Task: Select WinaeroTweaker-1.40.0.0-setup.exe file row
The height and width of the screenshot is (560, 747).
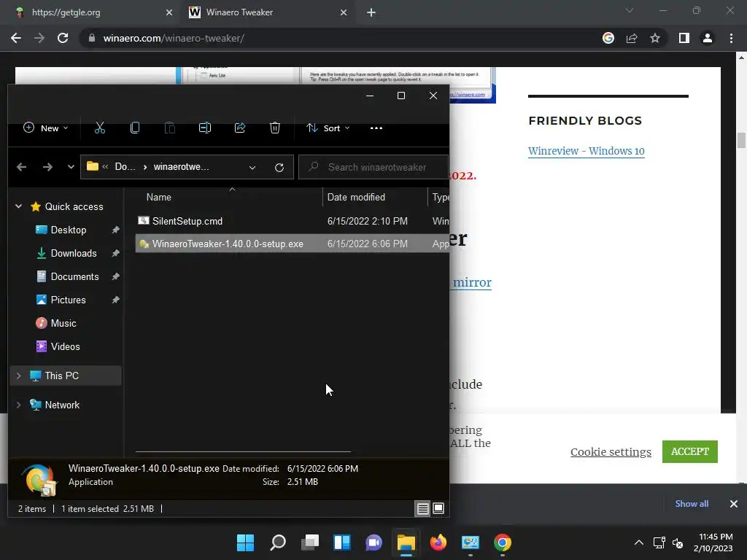Action: (292, 244)
